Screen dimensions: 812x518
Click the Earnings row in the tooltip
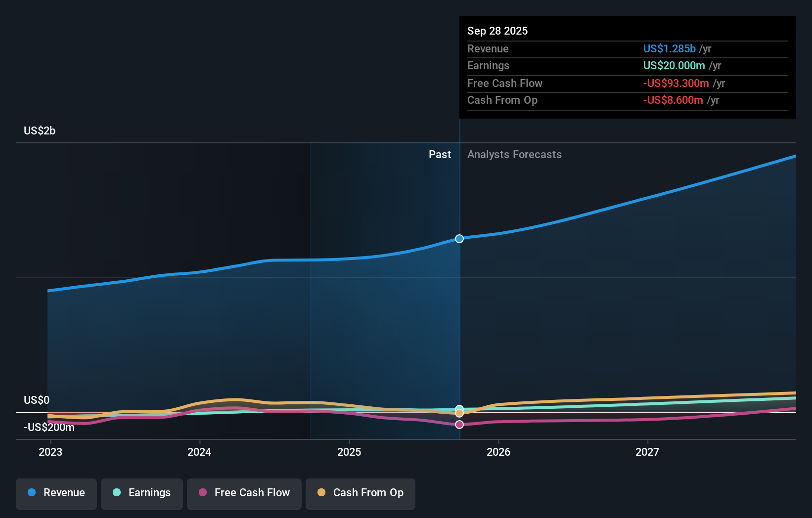(544, 65)
